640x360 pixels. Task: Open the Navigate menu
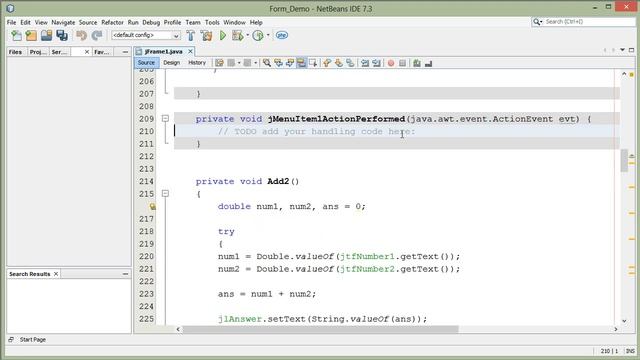point(63,22)
